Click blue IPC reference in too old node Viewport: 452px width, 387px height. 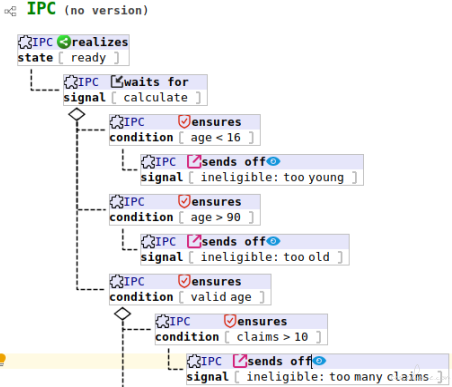[x=166, y=242]
